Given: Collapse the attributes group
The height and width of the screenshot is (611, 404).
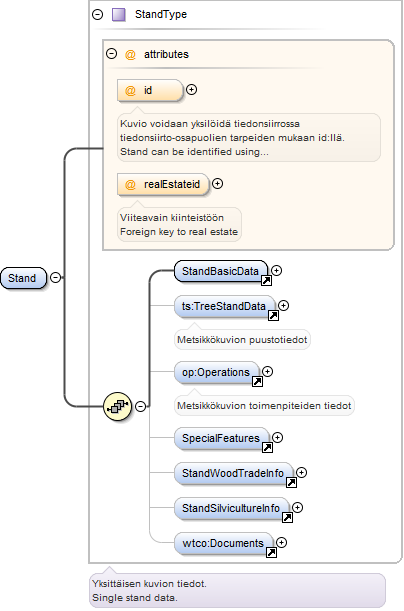Looking at the screenshot, I should (x=112, y=53).
